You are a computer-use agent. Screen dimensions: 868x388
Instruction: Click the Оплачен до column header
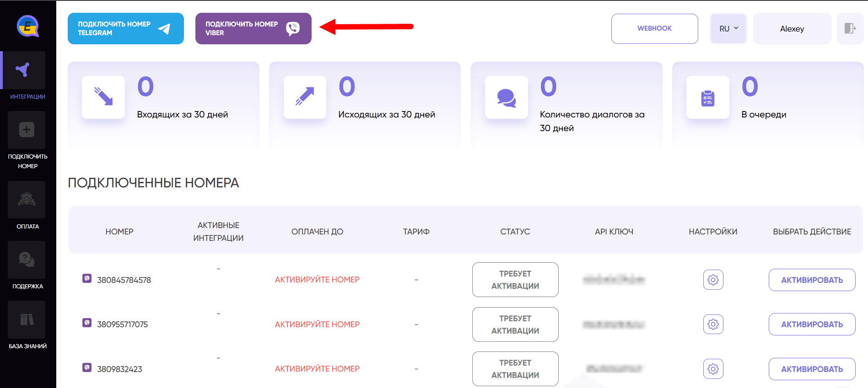[317, 232]
